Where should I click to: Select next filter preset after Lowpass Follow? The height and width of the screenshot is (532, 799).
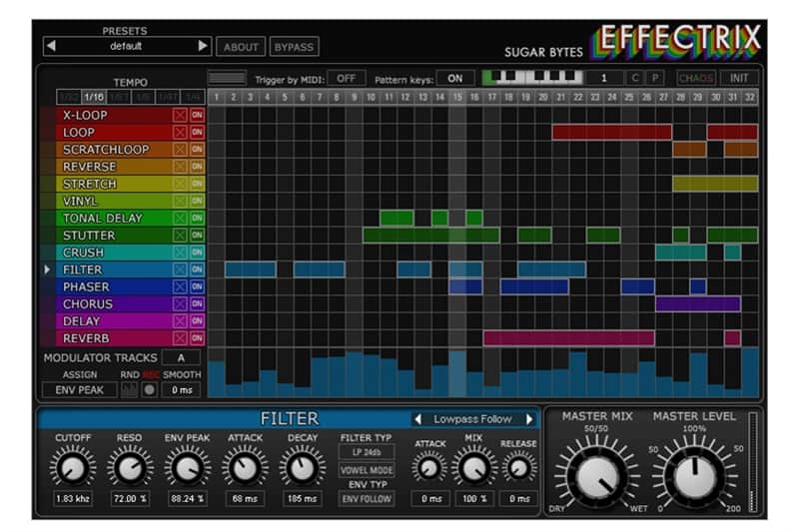point(529,419)
